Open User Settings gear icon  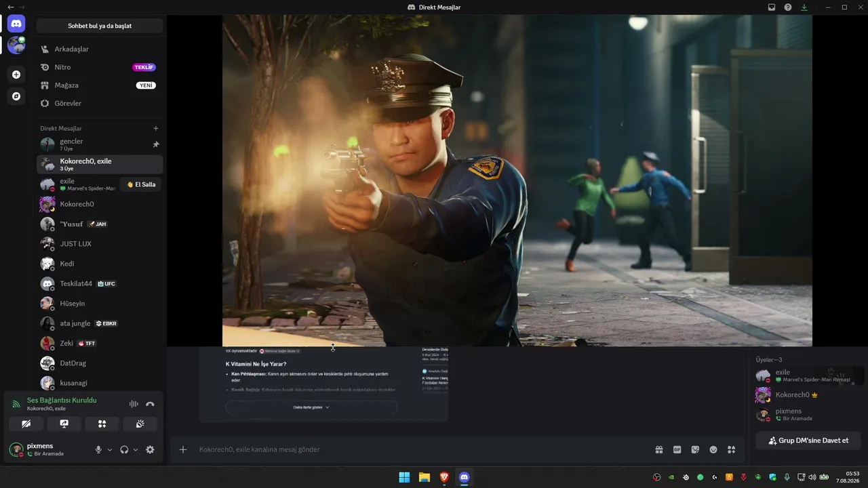tap(150, 449)
